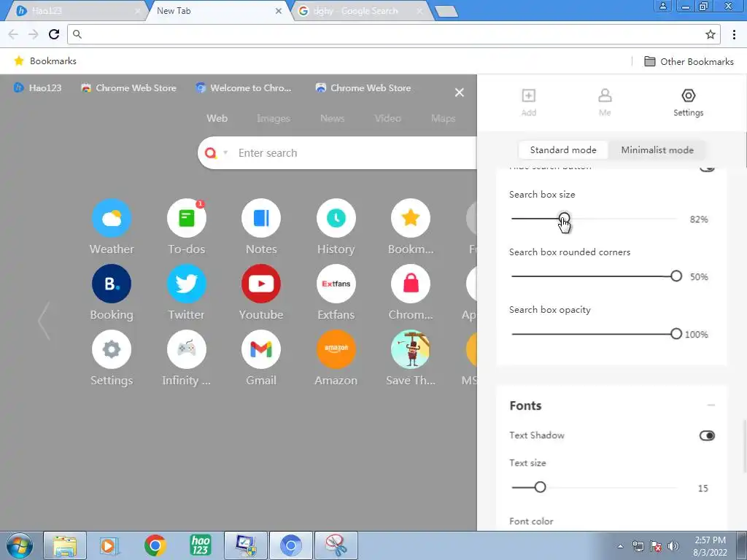Image resolution: width=747 pixels, height=560 pixels.
Task: Open the Windows Start button
Action: 19,545
